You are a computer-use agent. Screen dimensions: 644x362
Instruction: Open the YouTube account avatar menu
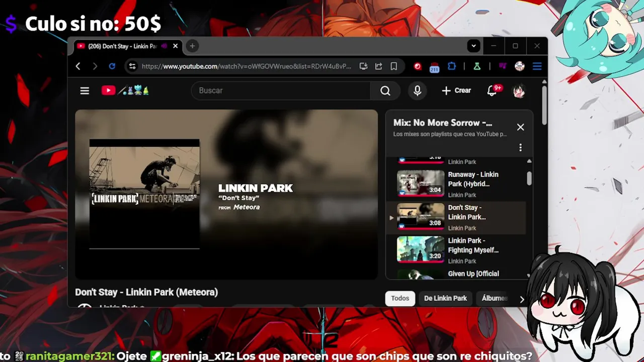[519, 90]
